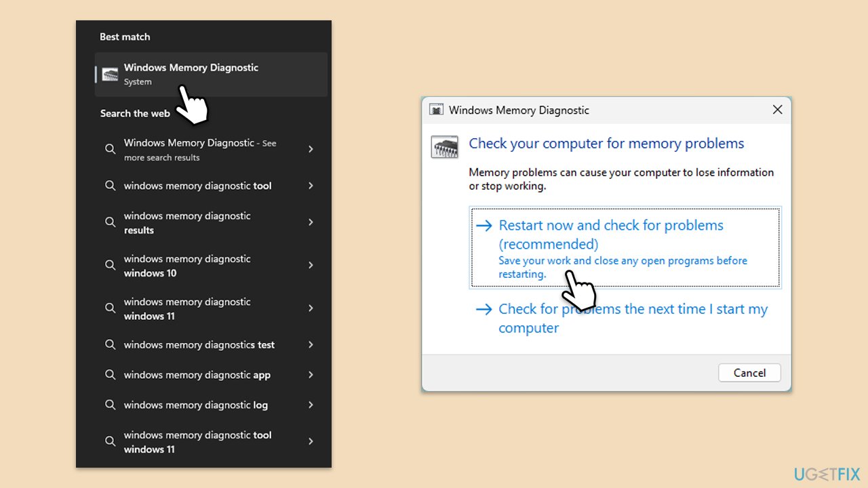Select 'windows memory diagnostic results' suggestion

(x=211, y=223)
